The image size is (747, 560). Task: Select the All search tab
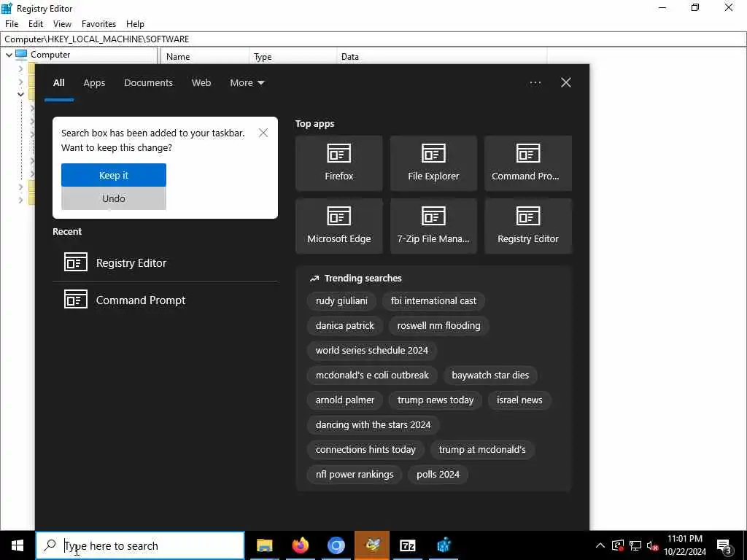coord(59,83)
